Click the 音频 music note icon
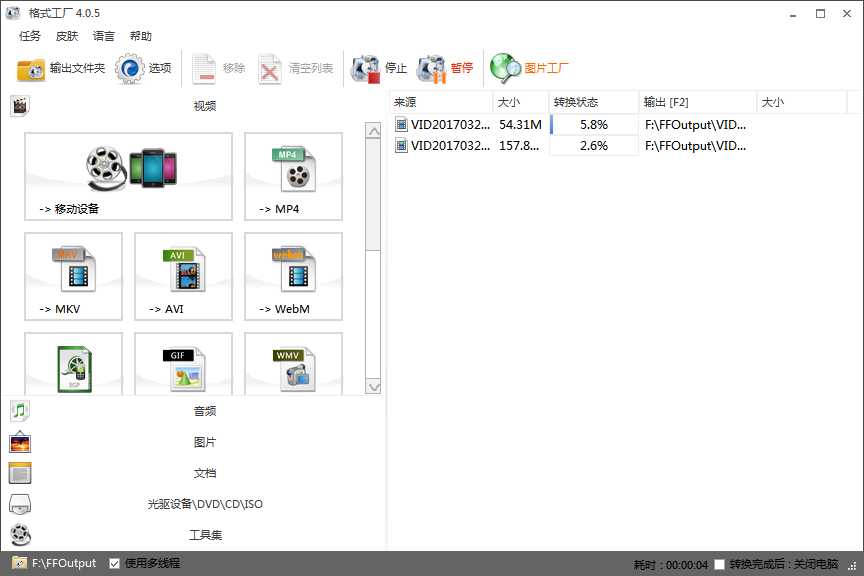864x576 pixels. (x=20, y=411)
